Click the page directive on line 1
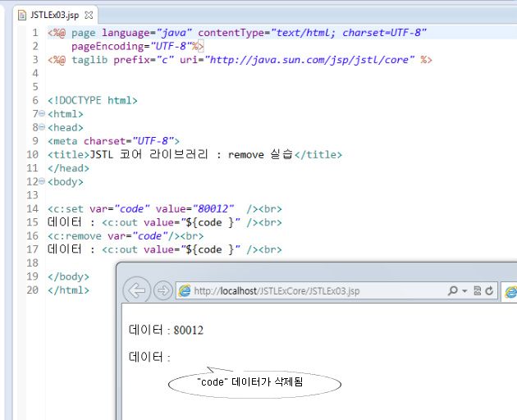 coord(236,33)
